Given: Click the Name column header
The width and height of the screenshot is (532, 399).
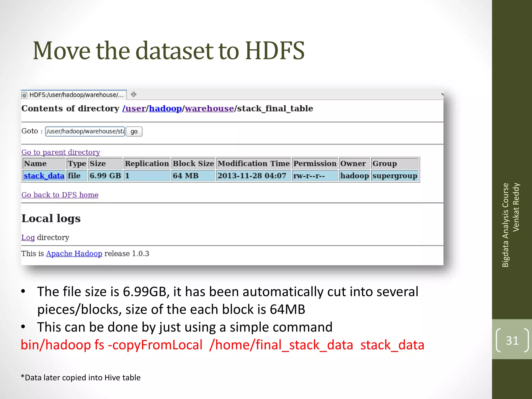Looking at the screenshot, I should click(44, 164).
